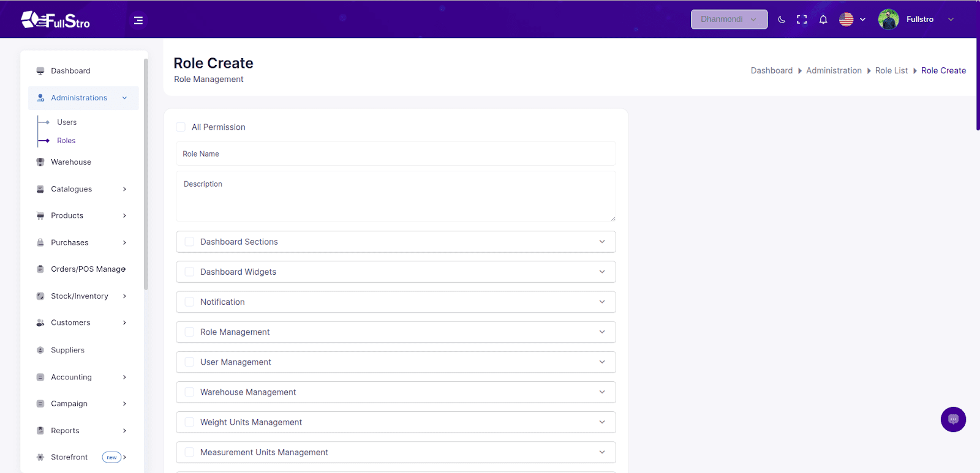This screenshot has height=473, width=980.
Task: Open the chat support bubble icon
Action: pyautogui.click(x=953, y=419)
